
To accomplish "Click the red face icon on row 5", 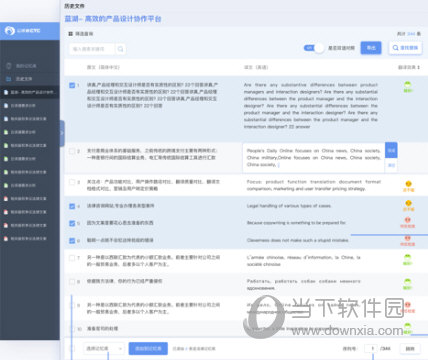I will click(x=407, y=220).
